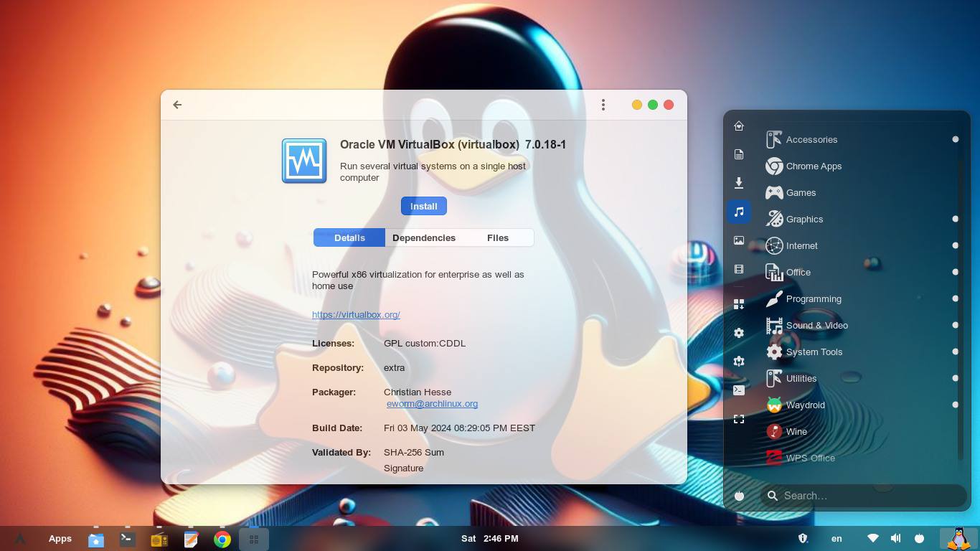Open the three-dot menu in package window
This screenshot has width=980, height=551.
coord(603,105)
